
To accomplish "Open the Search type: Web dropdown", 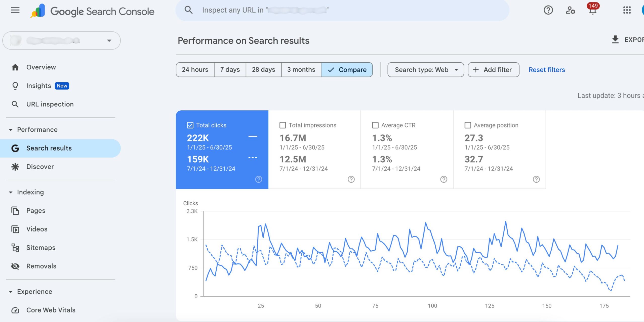I will [425, 70].
